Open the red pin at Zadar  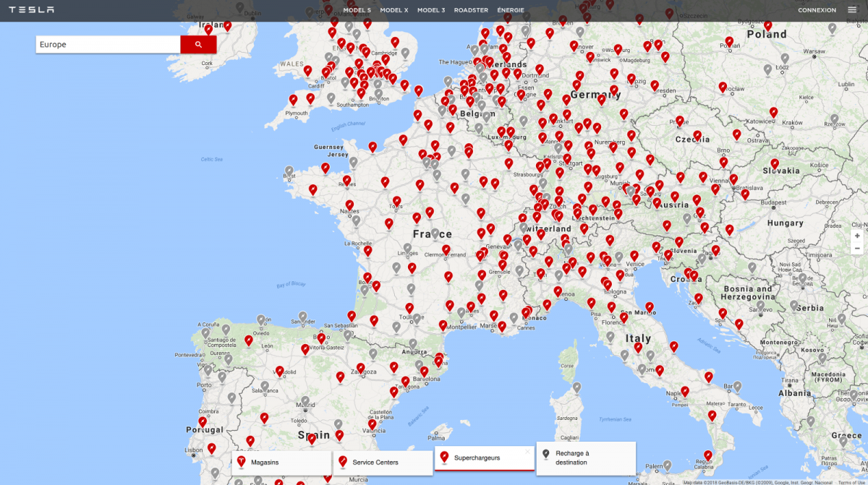click(x=698, y=299)
